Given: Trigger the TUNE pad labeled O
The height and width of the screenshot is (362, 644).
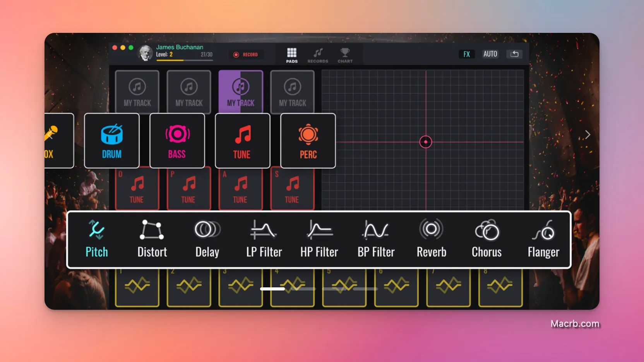Looking at the screenshot, I should 137,190.
